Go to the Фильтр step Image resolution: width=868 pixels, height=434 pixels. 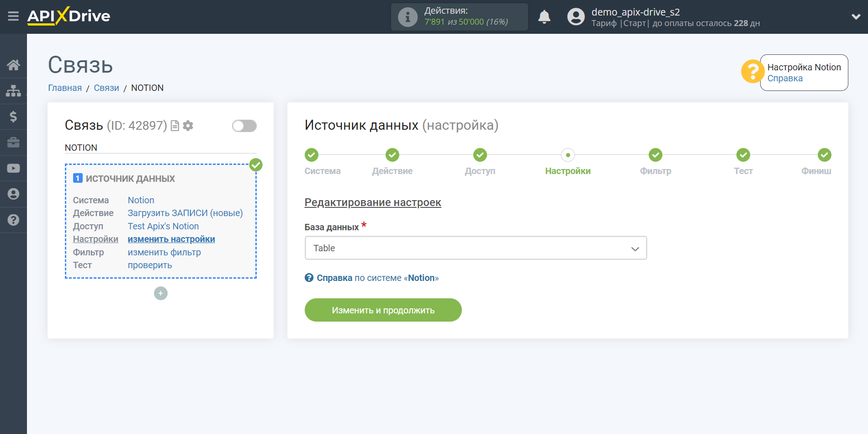click(x=656, y=155)
